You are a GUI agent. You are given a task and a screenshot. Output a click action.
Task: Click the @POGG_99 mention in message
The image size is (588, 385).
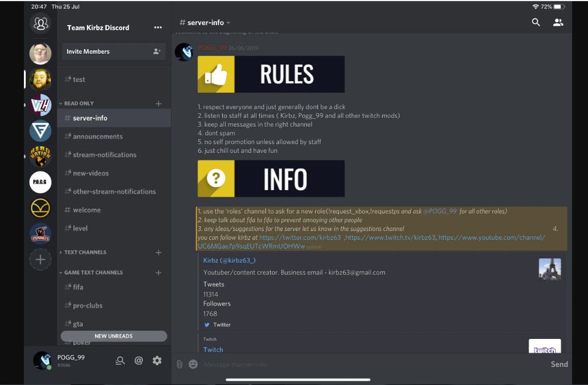(440, 211)
